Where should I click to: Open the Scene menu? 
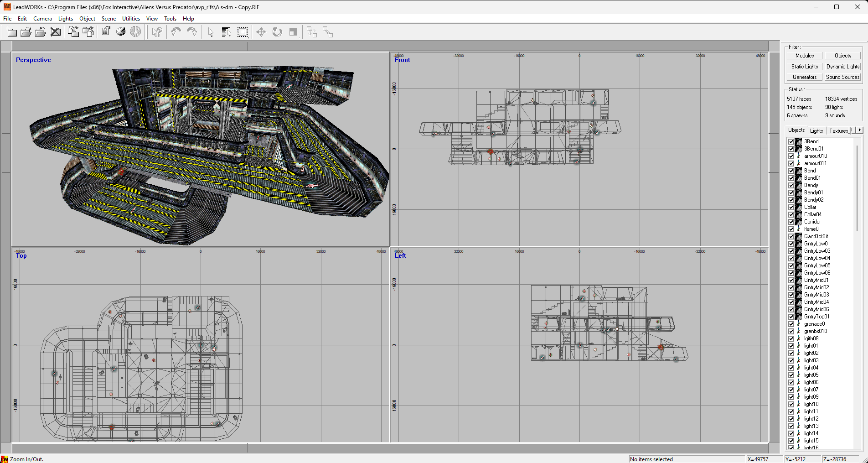[108, 19]
